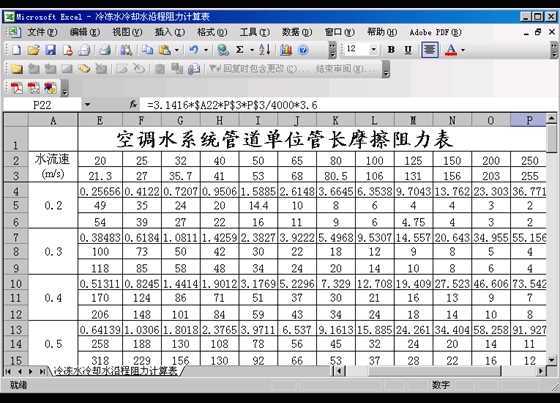The width and height of the screenshot is (560, 403).
Task: Expand the PDF toolbar options chevron
Action: 64,88
